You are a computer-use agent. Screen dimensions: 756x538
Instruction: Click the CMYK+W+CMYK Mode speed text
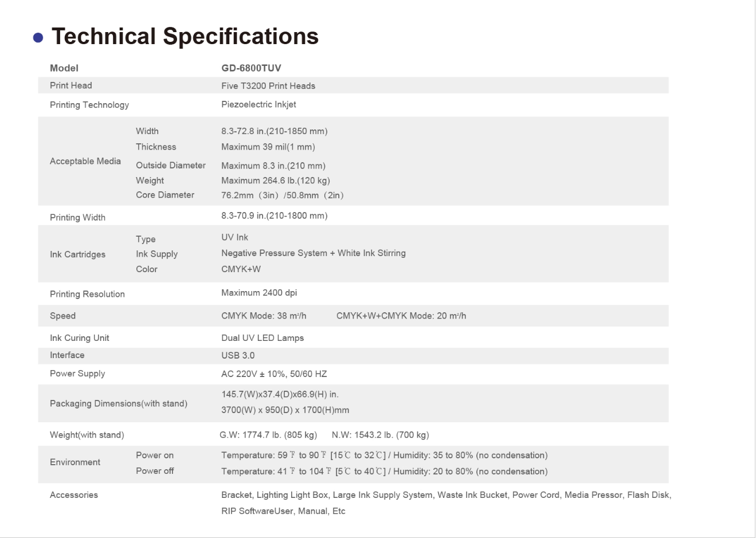[401, 316]
